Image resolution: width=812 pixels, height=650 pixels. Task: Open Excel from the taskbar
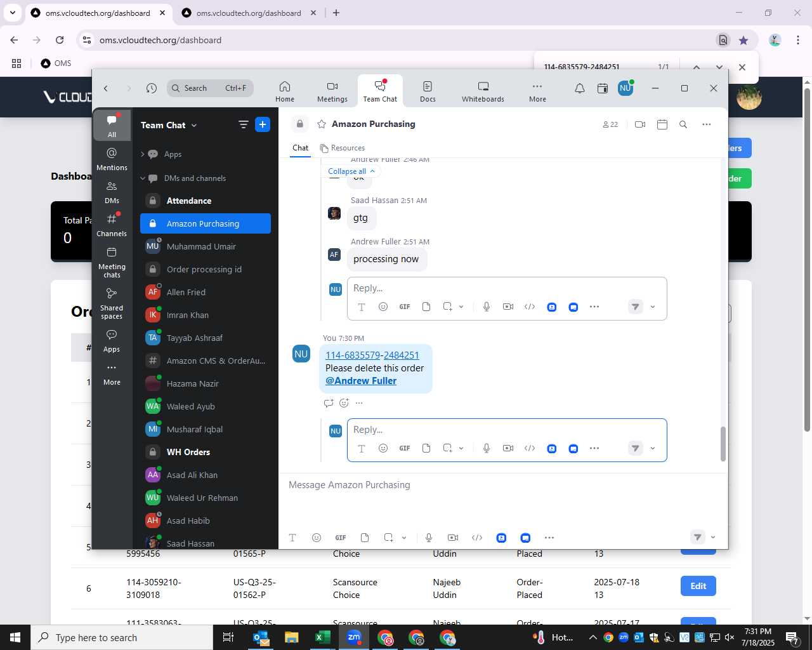tap(322, 637)
